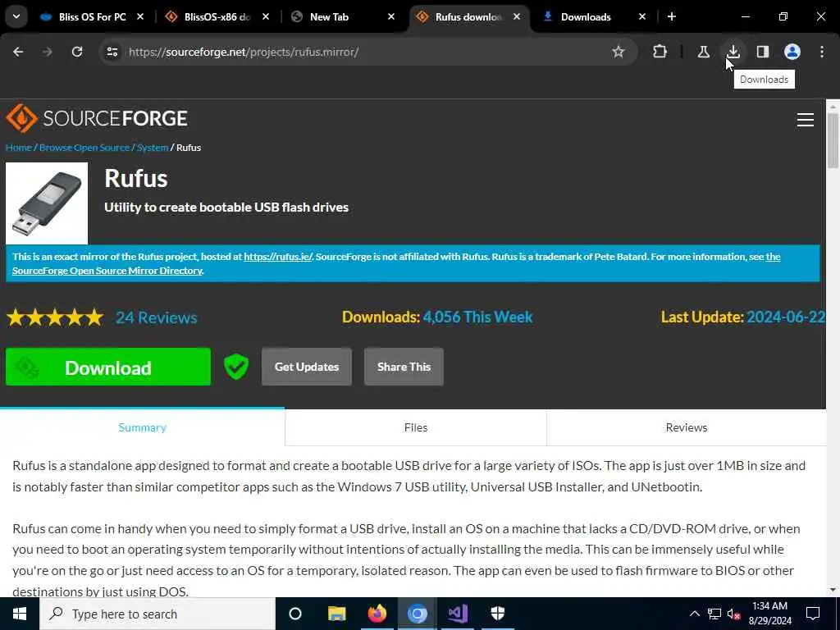
Task: Bookmark this page with the star
Action: (x=619, y=52)
